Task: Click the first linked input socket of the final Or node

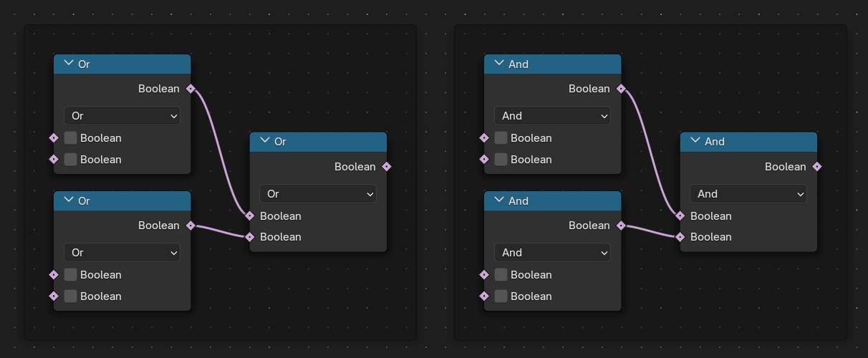Action: (x=250, y=216)
